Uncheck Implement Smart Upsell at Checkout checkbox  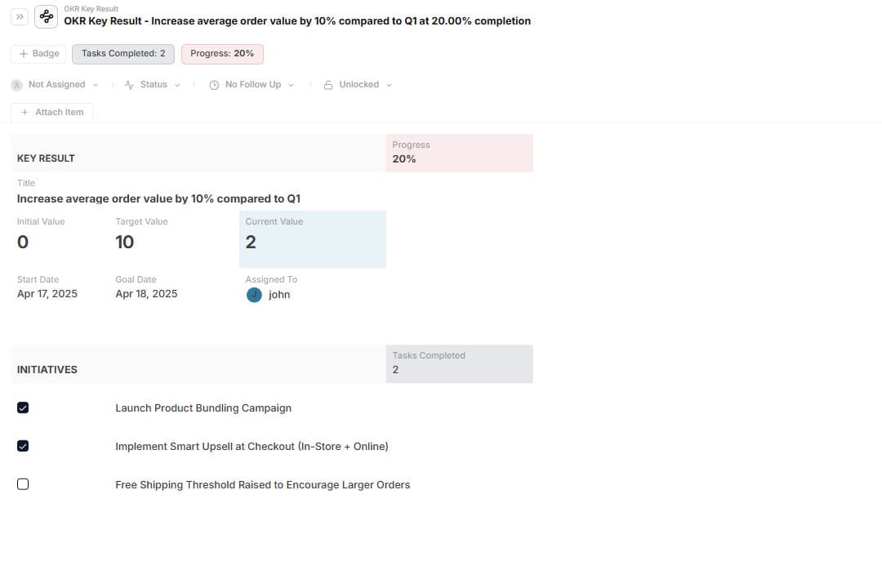pyautogui.click(x=23, y=446)
